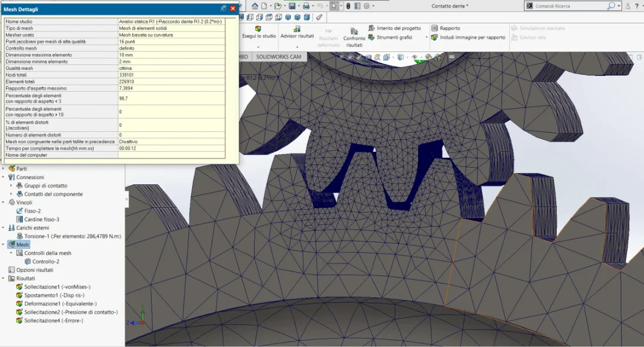Click the Print icon in toolbar
This screenshot has width=644, height=347.
pyautogui.click(x=306, y=6)
